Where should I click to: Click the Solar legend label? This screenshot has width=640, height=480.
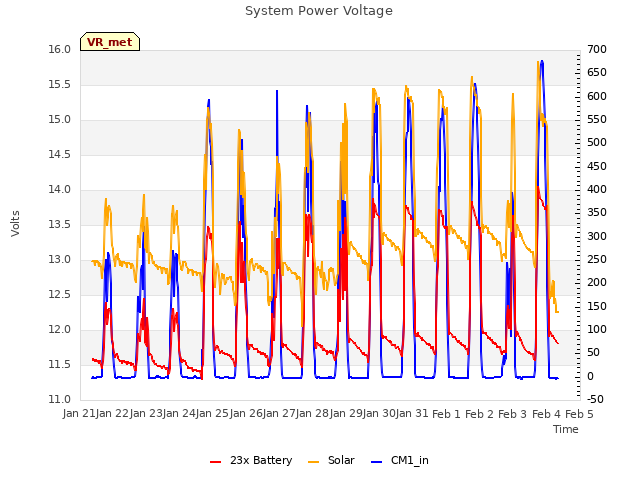341,460
